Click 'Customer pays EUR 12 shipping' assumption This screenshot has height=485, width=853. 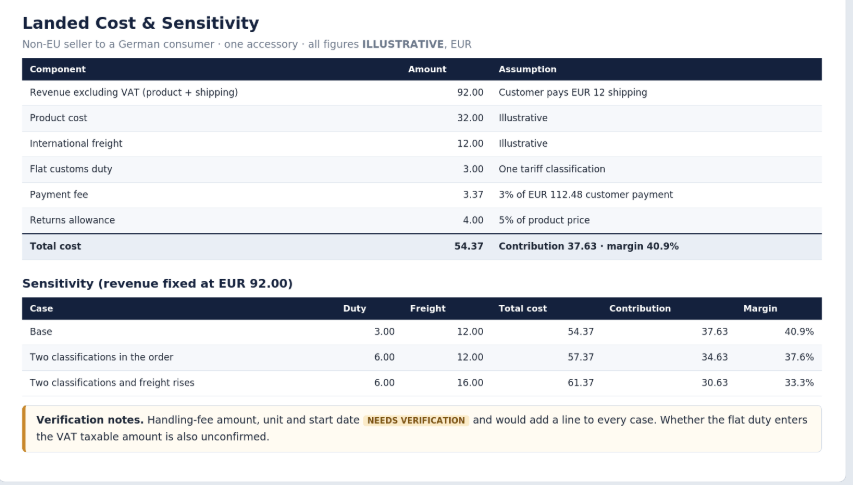(x=573, y=92)
